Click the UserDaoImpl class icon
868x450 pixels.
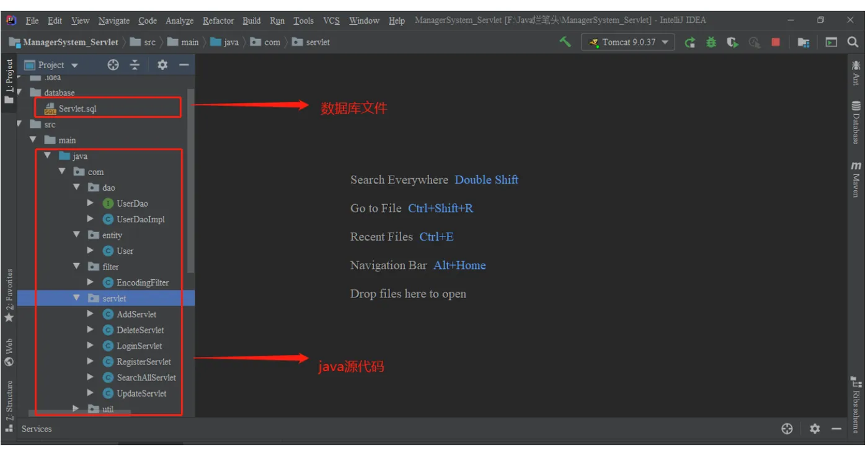(x=108, y=219)
